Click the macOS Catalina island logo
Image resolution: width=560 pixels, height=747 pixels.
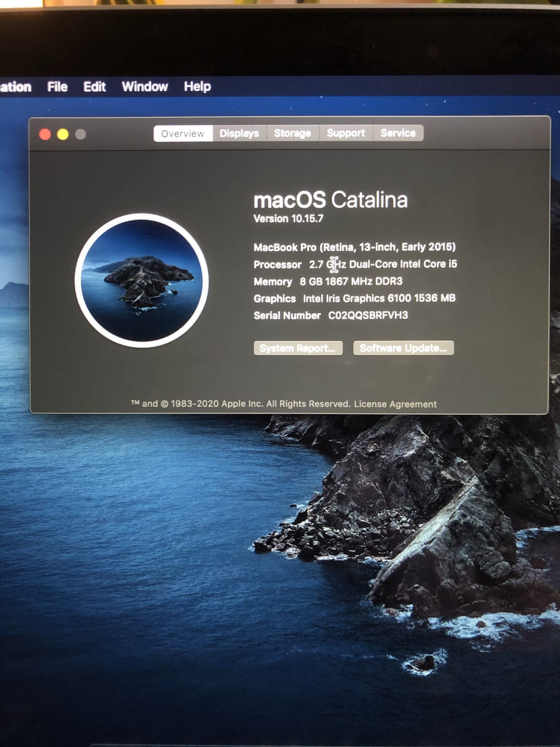[141, 280]
